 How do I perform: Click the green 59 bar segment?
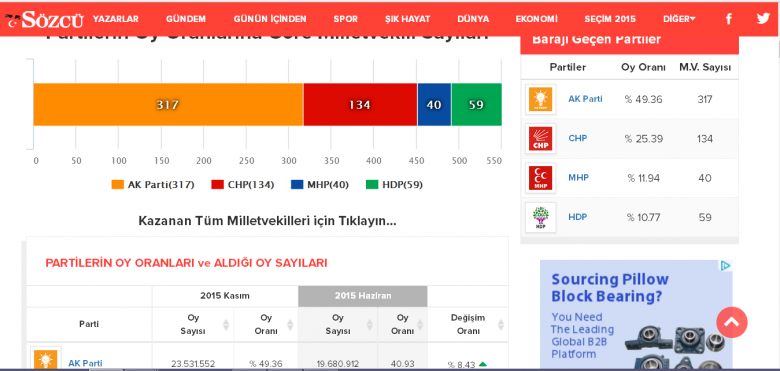tap(477, 104)
